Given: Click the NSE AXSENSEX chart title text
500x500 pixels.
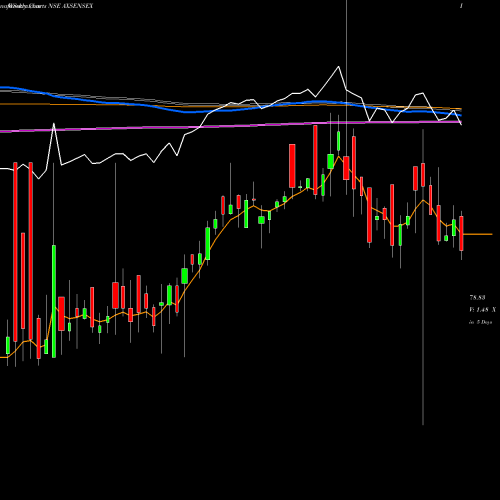Looking at the screenshot, I should 71,6.
